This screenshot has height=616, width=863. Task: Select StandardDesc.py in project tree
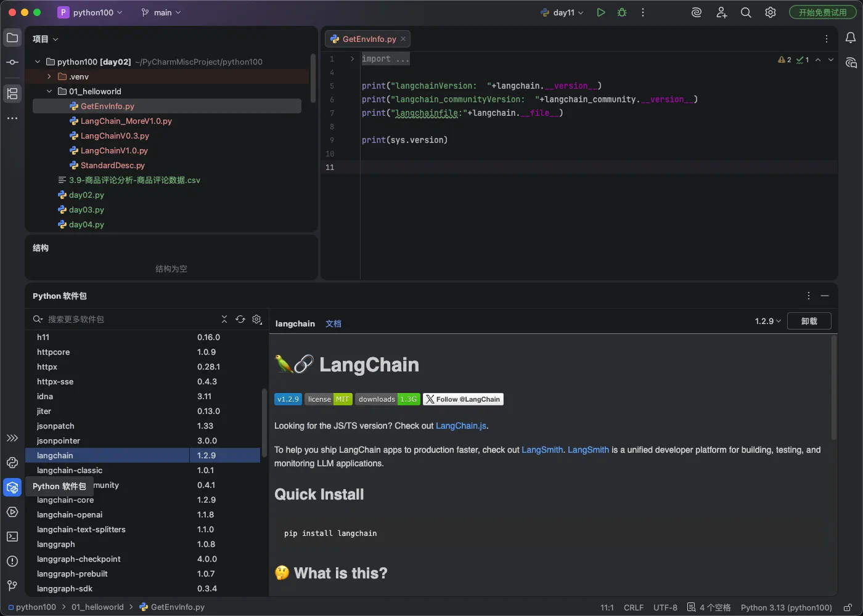[x=113, y=165]
